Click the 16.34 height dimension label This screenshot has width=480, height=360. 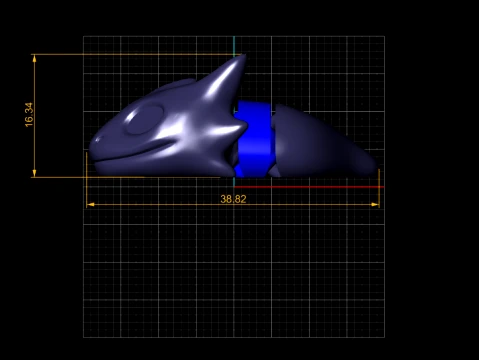tap(29, 115)
